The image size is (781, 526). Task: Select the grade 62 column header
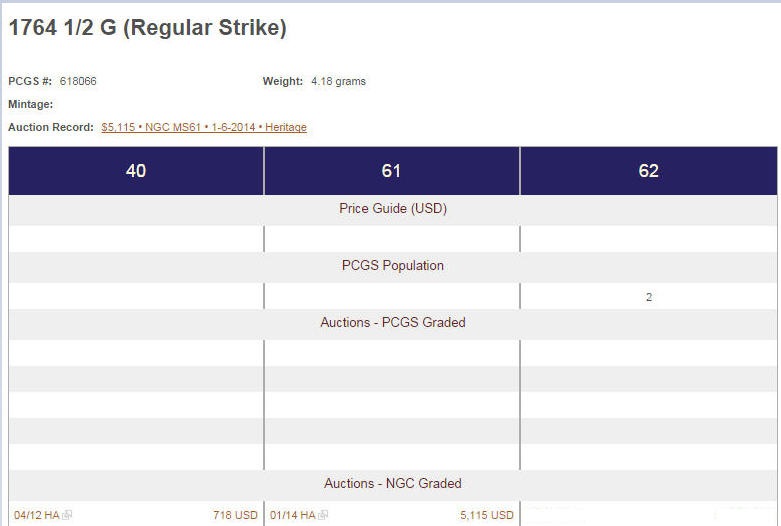[x=648, y=171]
